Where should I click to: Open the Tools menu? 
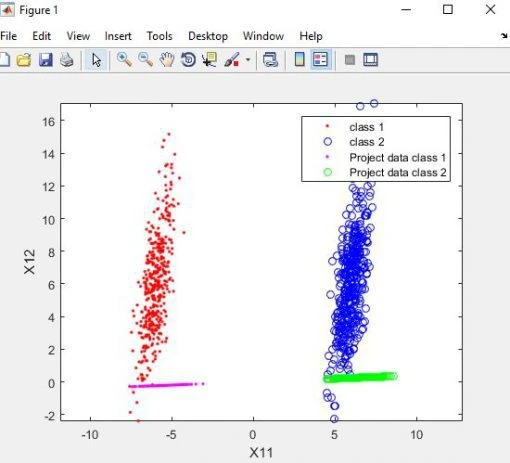coord(160,36)
